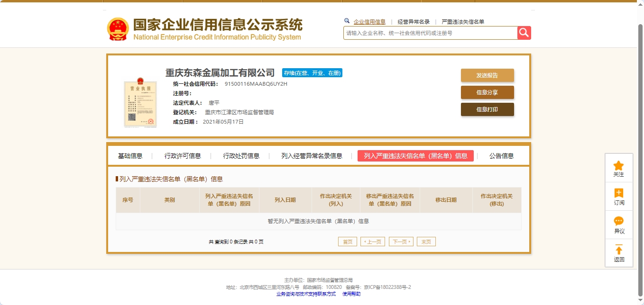Click the 订阅 subscribe icon
Viewport: 644px width, 305px height.
pyautogui.click(x=618, y=193)
